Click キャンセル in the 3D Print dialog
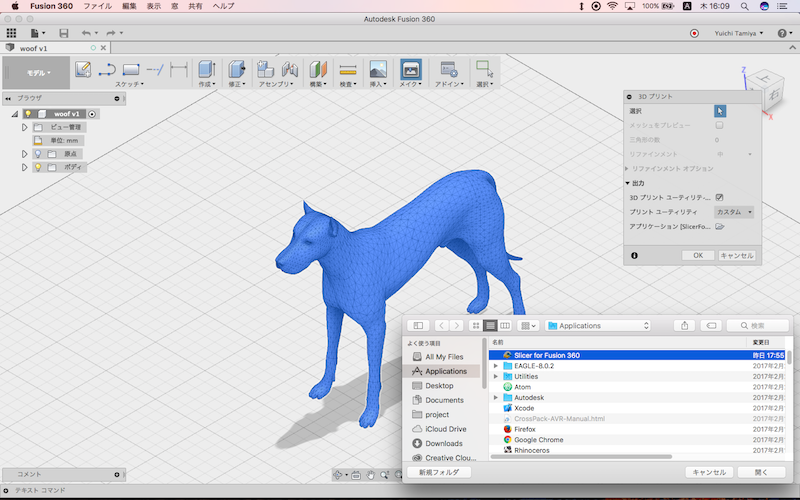Image resolution: width=800 pixels, height=500 pixels. click(x=737, y=256)
